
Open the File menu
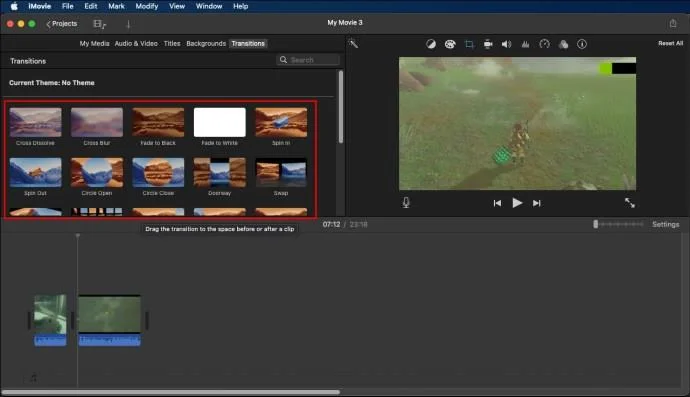[68, 6]
